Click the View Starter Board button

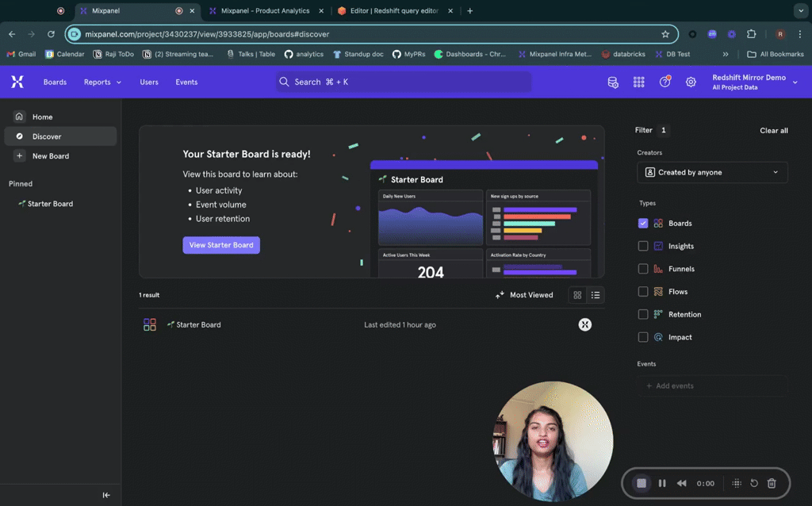[221, 245]
